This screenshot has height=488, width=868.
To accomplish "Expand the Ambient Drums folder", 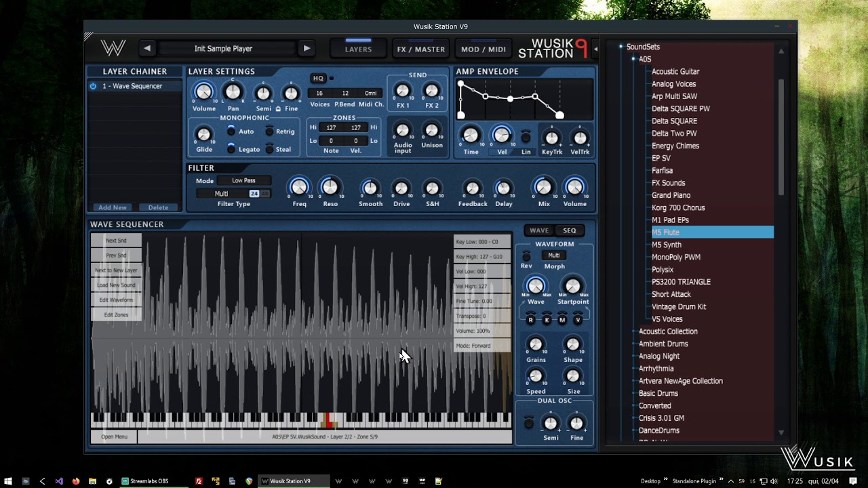I will (633, 344).
